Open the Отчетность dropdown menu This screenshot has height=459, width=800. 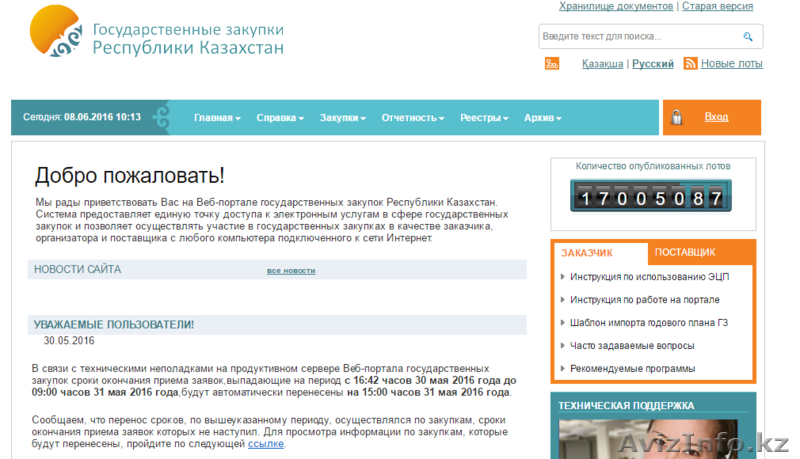pos(412,118)
